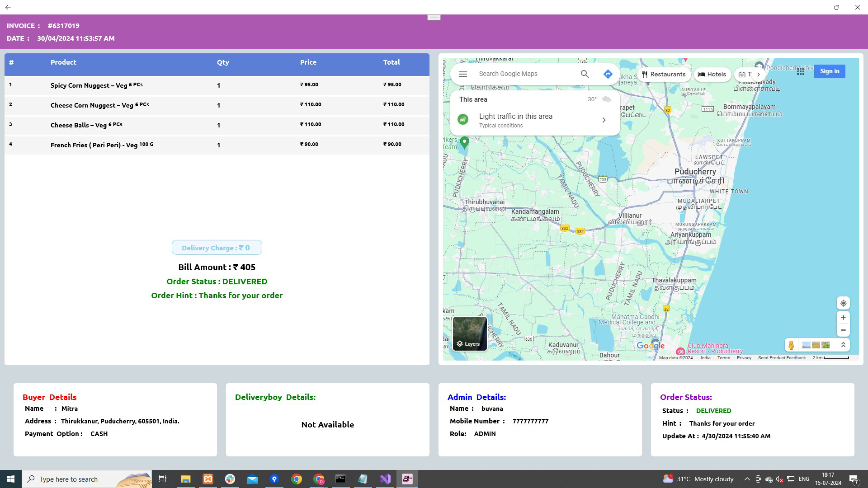Click the buyer address Thirukkanur text
Viewport: 868px width, 488px height.
(x=120, y=421)
